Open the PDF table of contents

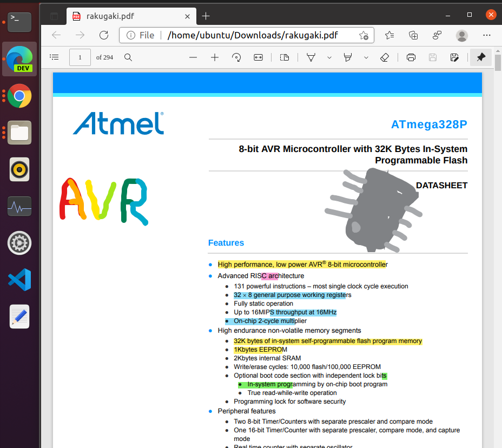(x=54, y=57)
